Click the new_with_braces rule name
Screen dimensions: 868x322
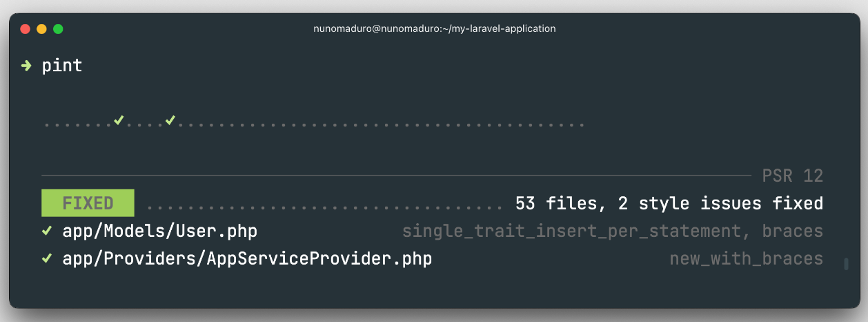(x=746, y=259)
